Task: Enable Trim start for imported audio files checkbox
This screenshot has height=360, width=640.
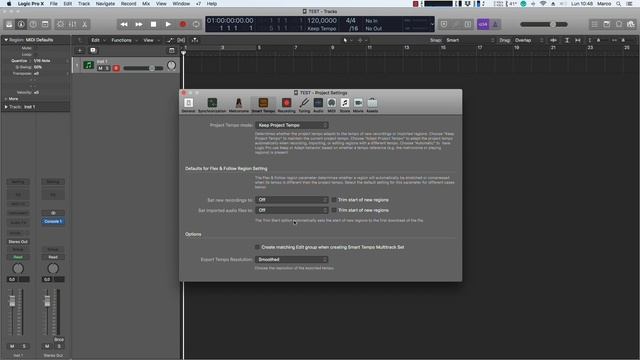Action: pos(334,210)
